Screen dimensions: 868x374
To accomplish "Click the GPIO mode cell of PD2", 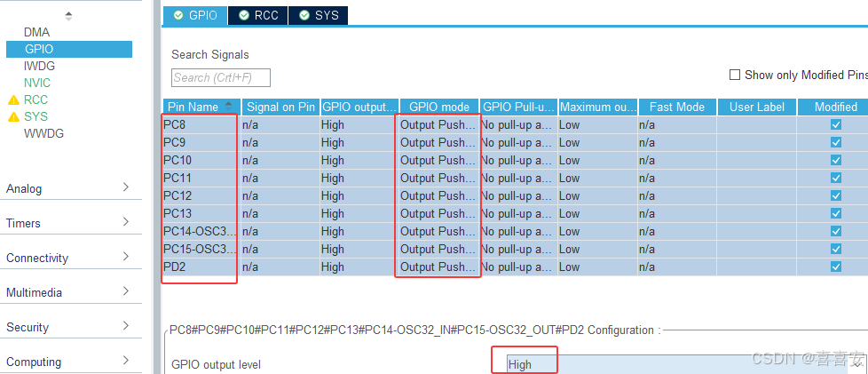I will coord(439,267).
